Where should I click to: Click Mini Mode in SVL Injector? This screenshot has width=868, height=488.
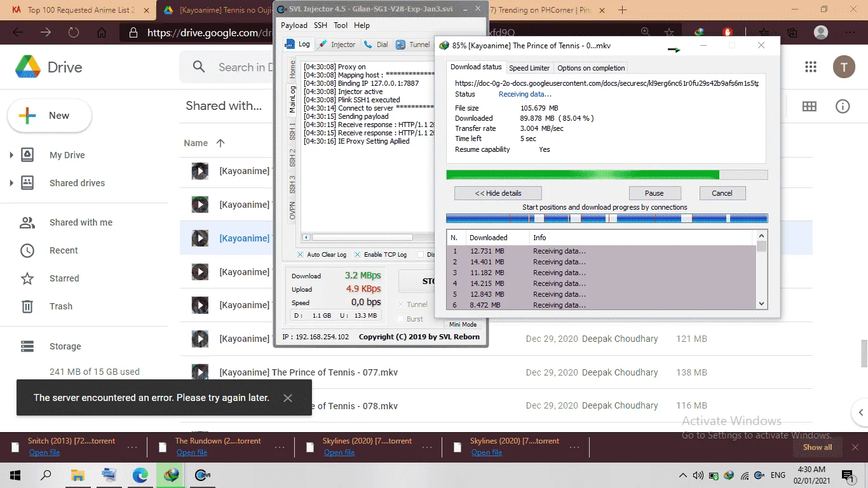[x=463, y=324]
